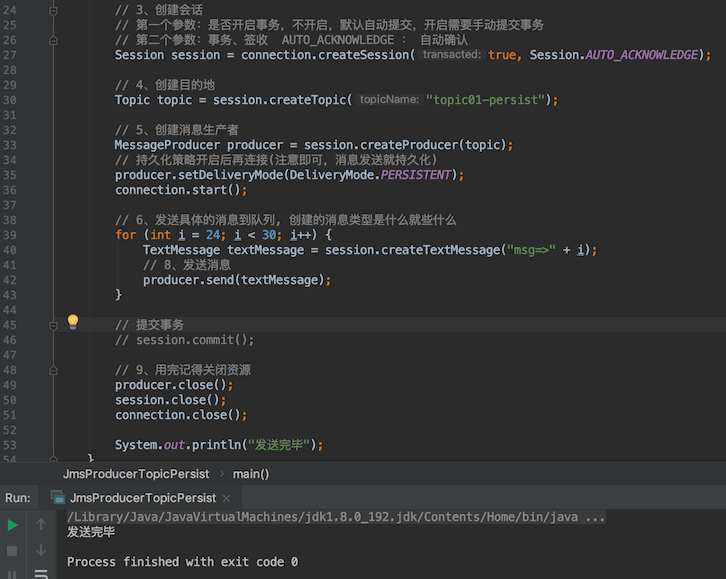The width and height of the screenshot is (726, 579).
Task: Click '发送完毕' console output line
Action: pyautogui.click(x=91, y=532)
